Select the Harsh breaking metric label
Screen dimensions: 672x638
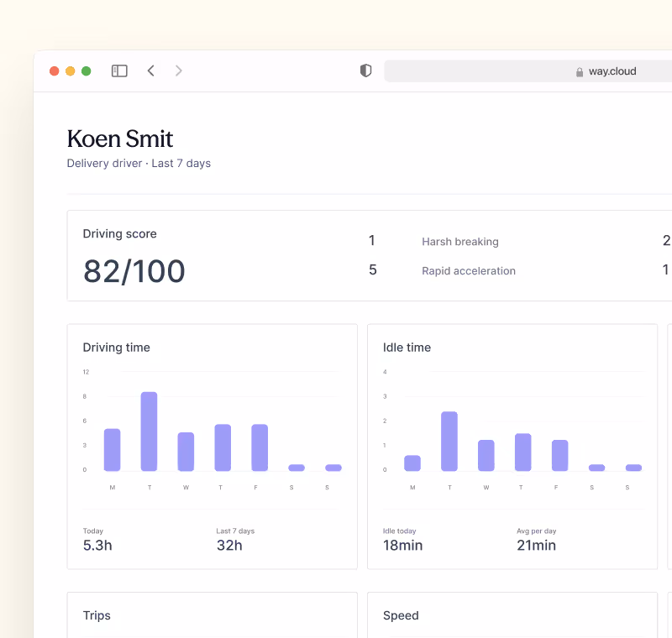(x=459, y=242)
